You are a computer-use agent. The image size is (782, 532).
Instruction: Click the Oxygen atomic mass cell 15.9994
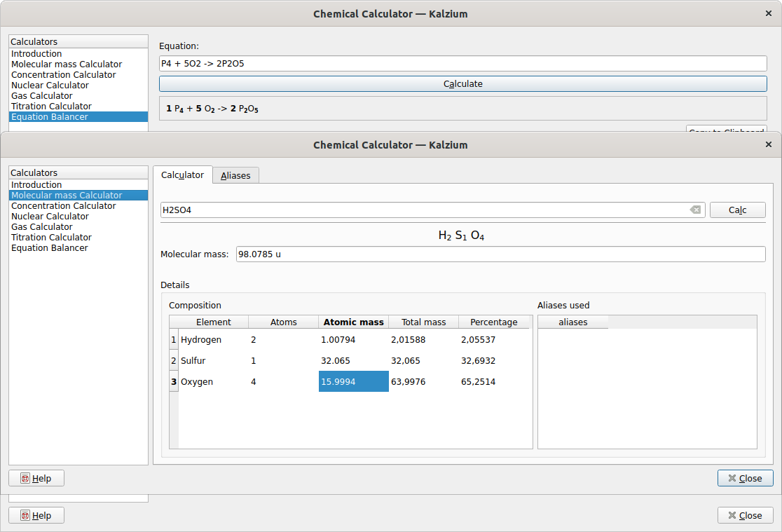click(353, 382)
